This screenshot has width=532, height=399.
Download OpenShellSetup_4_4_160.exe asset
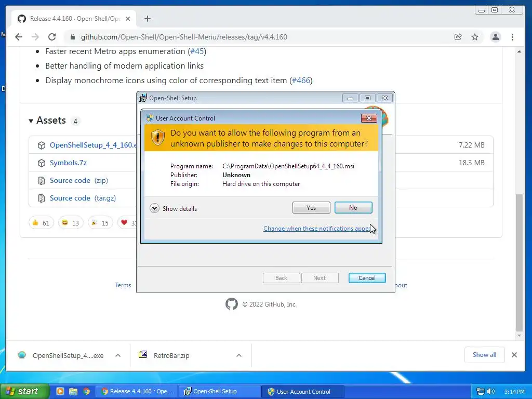(93, 145)
